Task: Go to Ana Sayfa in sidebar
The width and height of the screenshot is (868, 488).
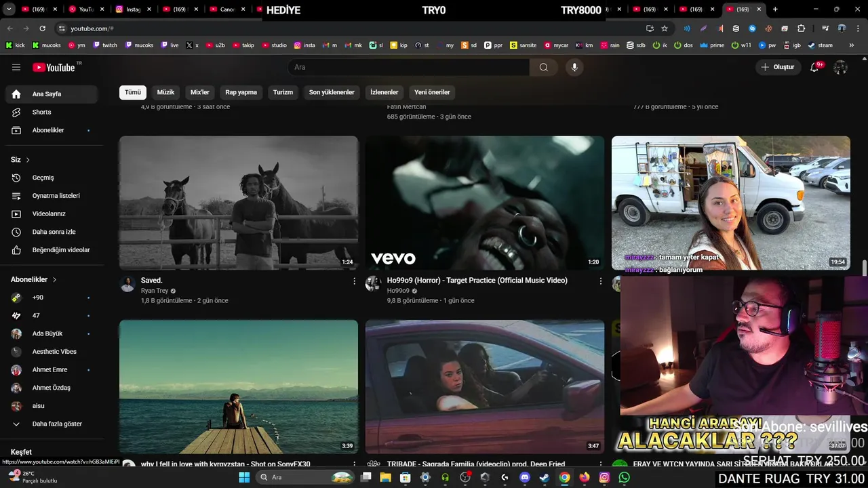Action: click(52, 94)
